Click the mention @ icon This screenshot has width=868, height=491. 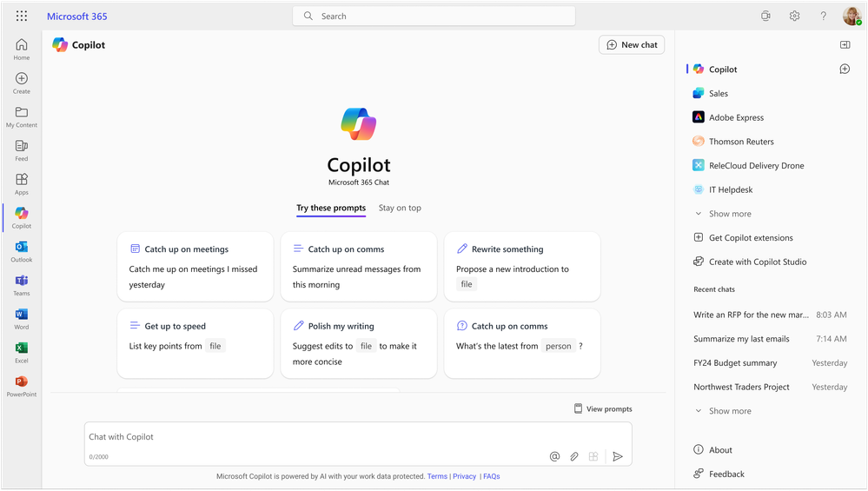(554, 456)
